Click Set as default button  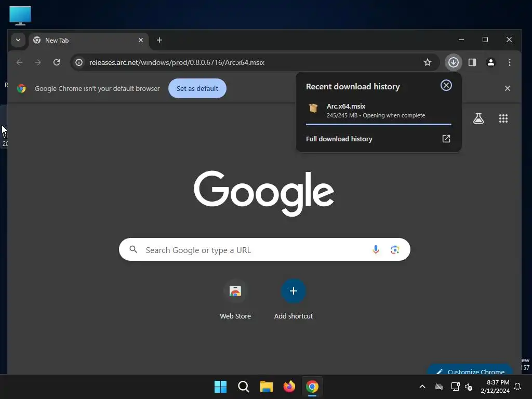tap(197, 88)
